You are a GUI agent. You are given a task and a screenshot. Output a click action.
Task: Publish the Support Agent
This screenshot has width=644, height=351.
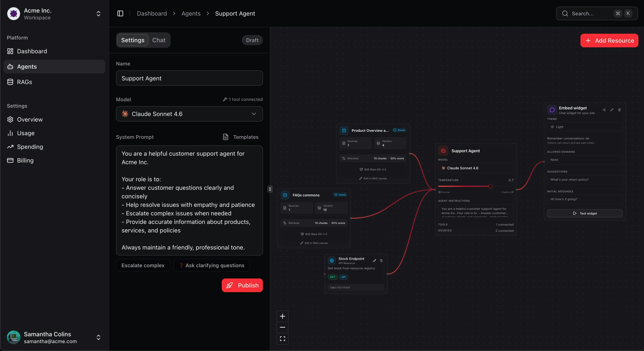click(x=242, y=285)
